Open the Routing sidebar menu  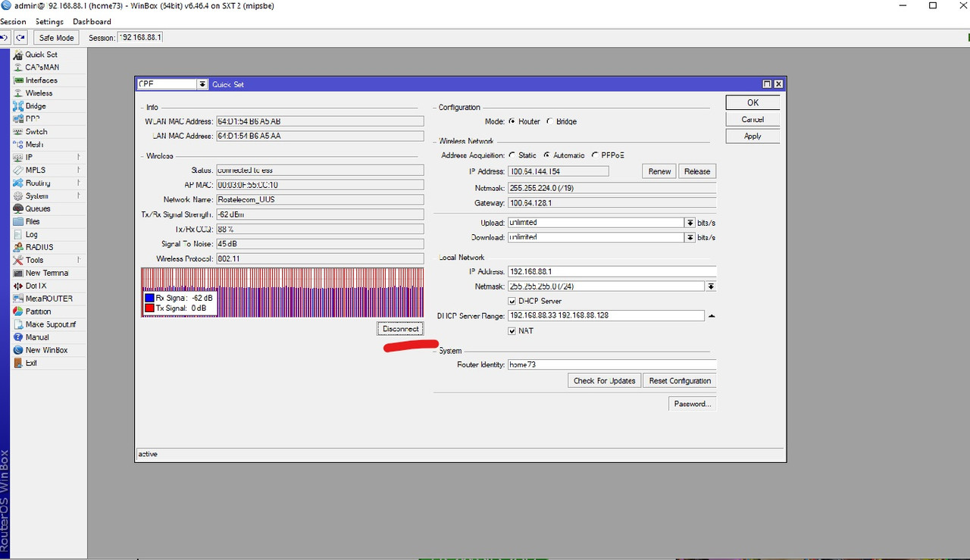pos(38,183)
